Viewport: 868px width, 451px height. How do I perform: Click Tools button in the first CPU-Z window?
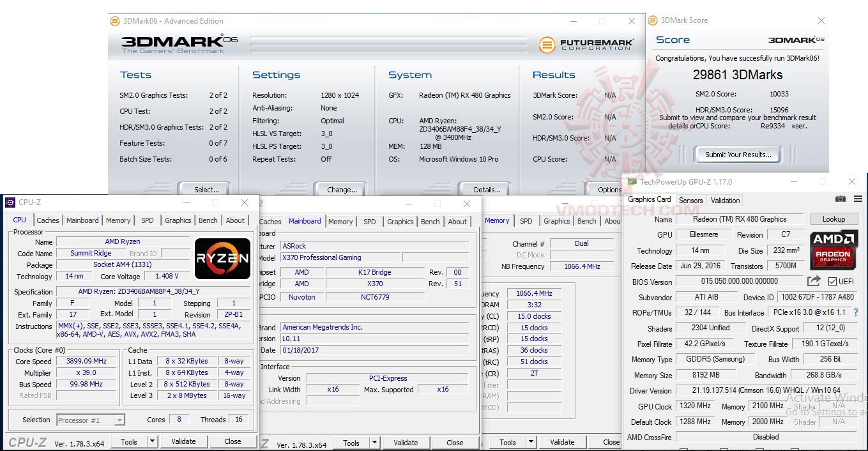(x=129, y=441)
